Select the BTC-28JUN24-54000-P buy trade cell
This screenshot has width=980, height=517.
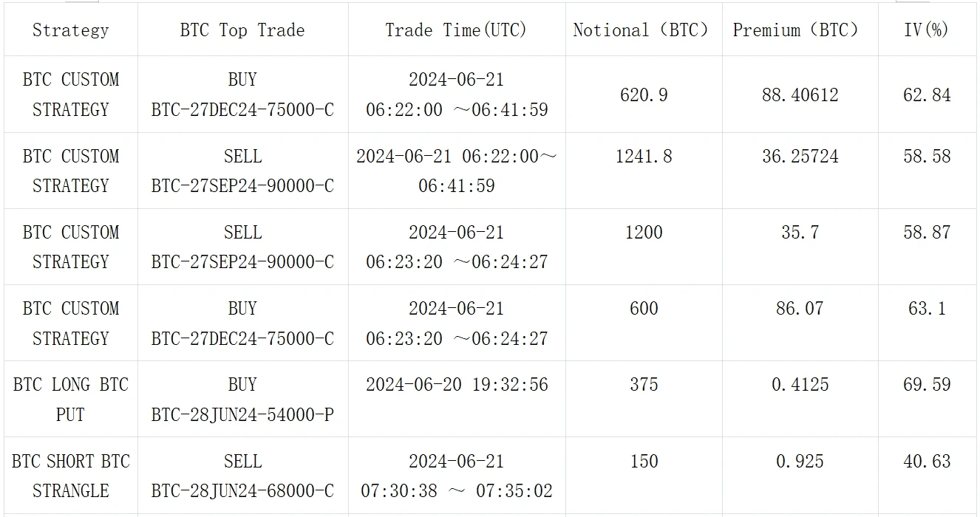(x=242, y=400)
